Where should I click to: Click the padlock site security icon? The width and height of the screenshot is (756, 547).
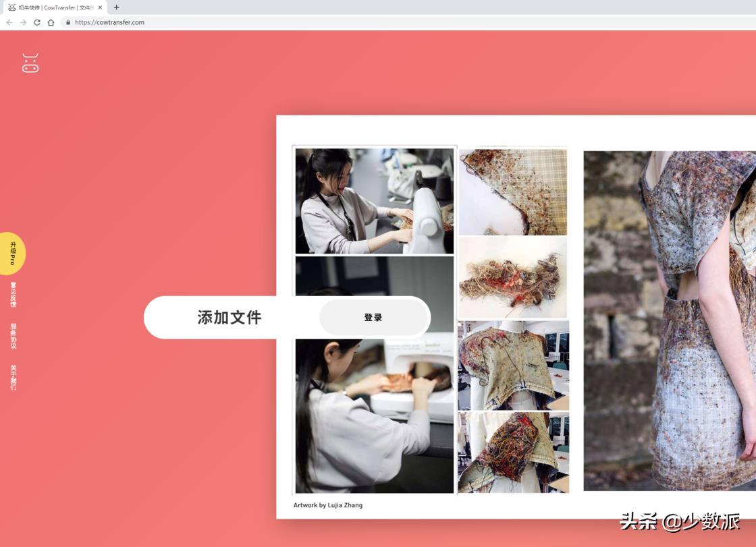(x=67, y=22)
